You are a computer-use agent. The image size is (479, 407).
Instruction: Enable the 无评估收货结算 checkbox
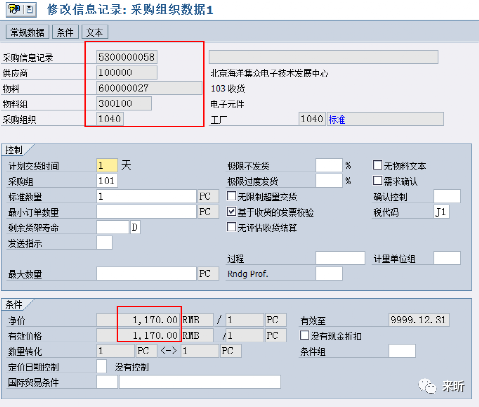231,227
